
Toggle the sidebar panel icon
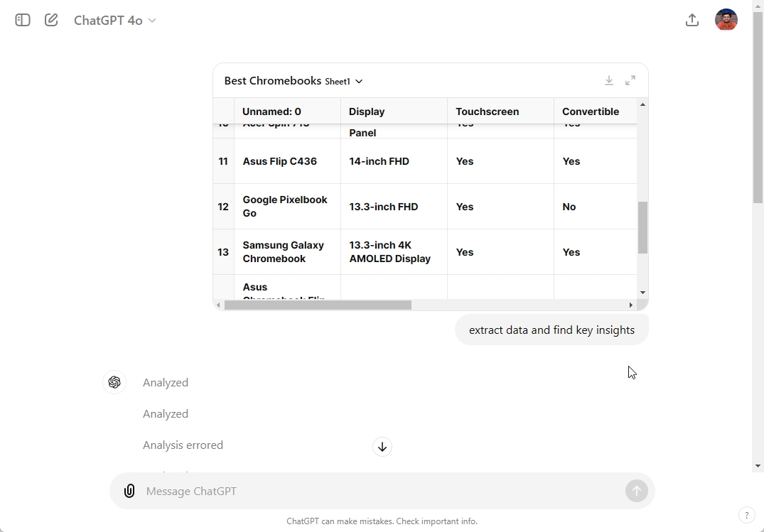23,20
